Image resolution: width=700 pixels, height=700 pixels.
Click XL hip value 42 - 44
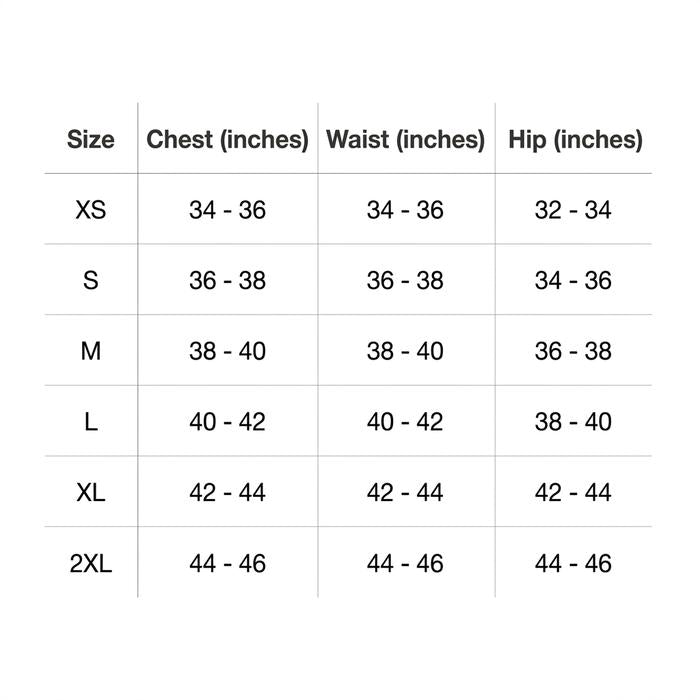coord(573,492)
